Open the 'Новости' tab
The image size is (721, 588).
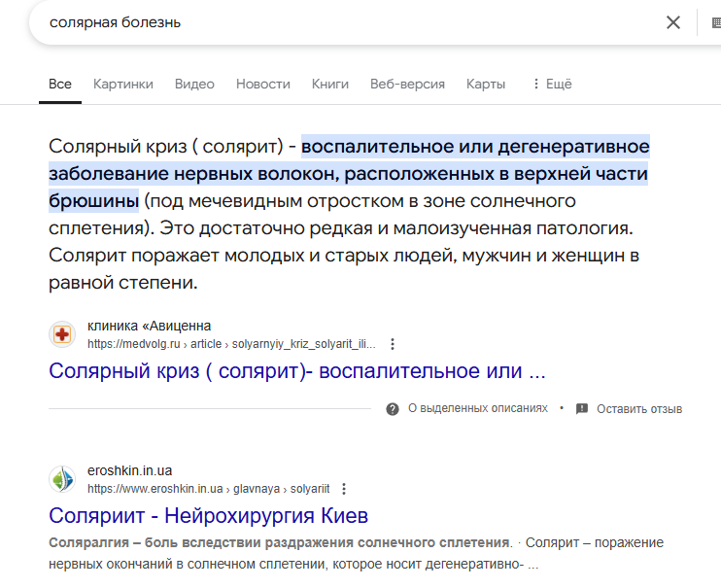pyautogui.click(x=263, y=85)
